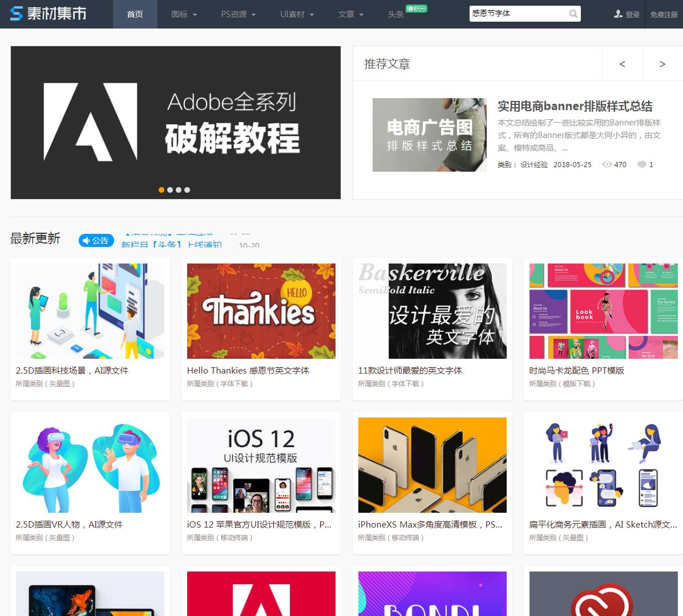Select the third carousel dot

tap(179, 190)
